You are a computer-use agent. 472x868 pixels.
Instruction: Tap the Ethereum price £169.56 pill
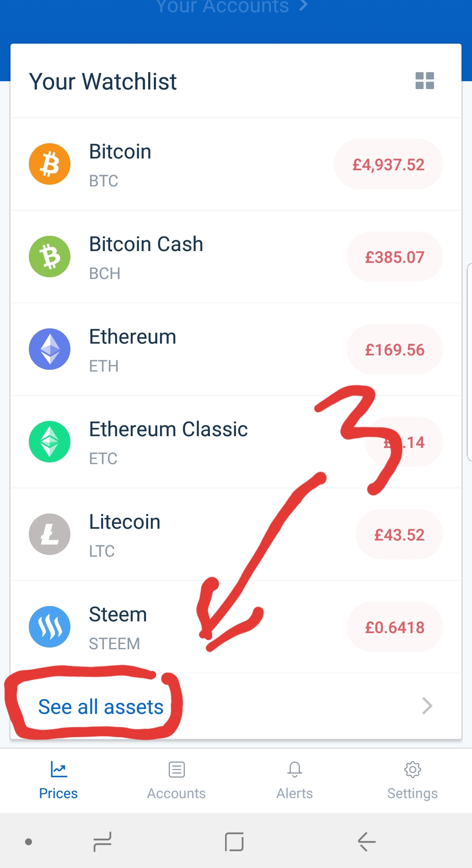point(395,349)
